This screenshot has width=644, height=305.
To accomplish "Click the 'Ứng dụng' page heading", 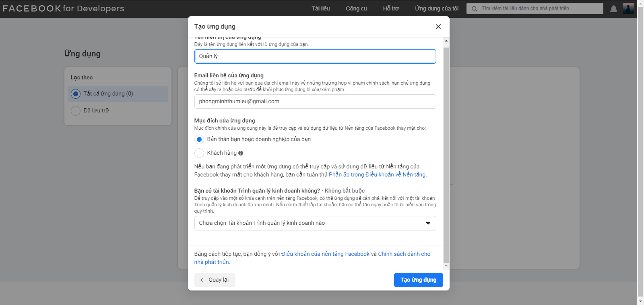I will 83,54.
